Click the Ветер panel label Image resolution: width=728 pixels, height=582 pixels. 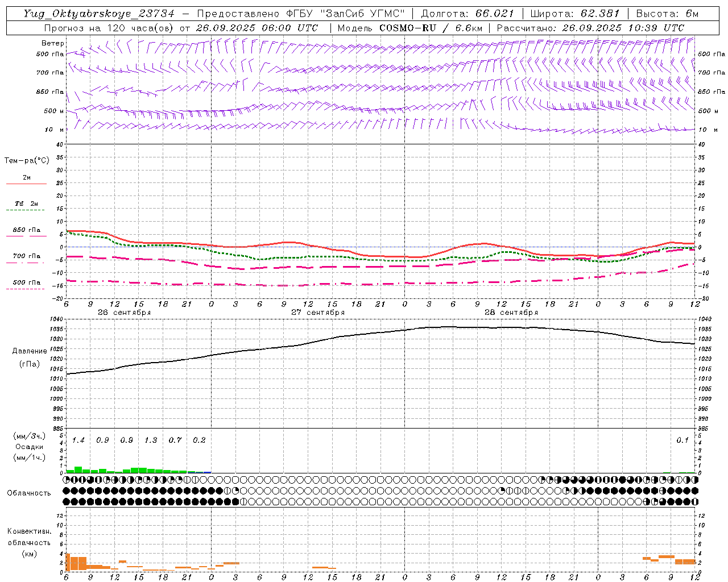(53, 43)
